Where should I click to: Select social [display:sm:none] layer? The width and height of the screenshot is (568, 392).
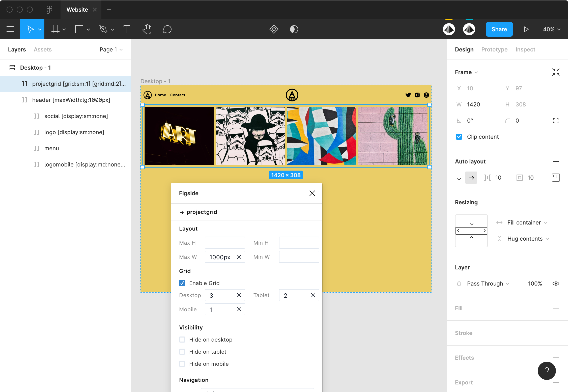(x=66, y=116)
